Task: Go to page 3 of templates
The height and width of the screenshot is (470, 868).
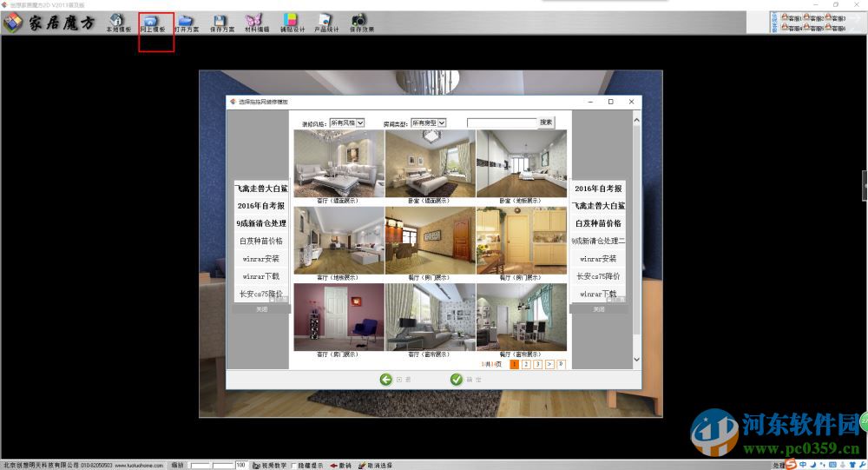Action: coord(537,364)
